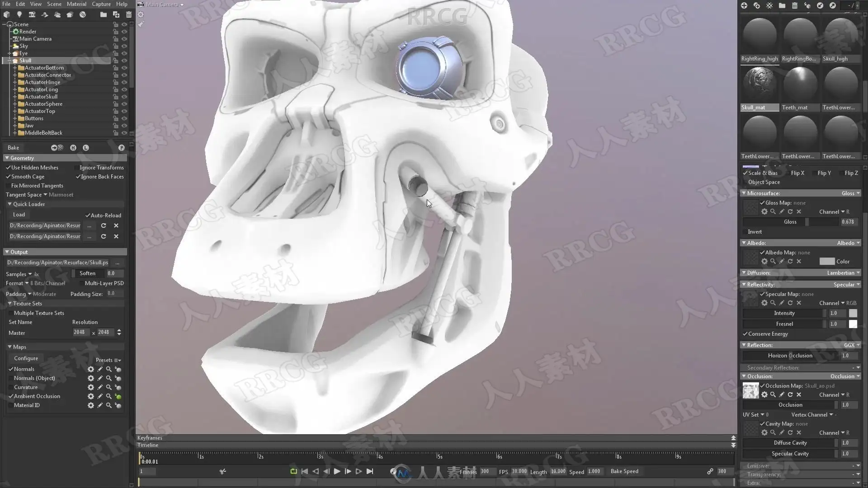Screen dimensions: 868x488
Task: Open the Material menu
Action: coord(76,4)
